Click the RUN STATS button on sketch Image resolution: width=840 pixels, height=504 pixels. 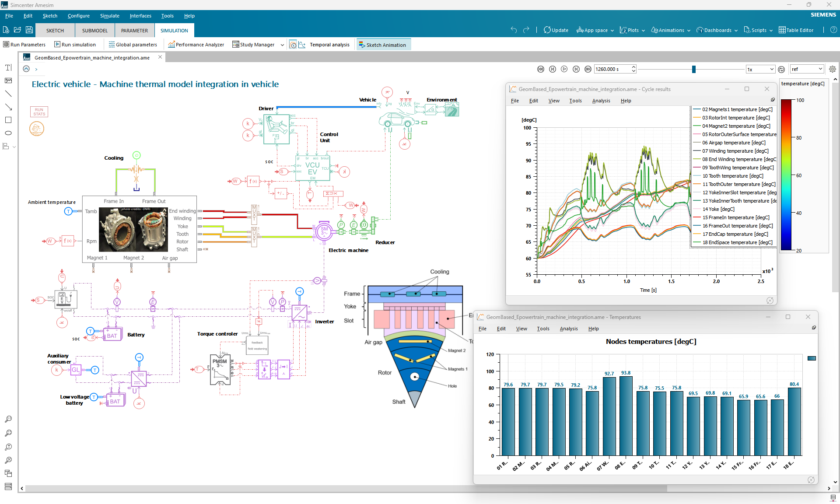pos(39,112)
